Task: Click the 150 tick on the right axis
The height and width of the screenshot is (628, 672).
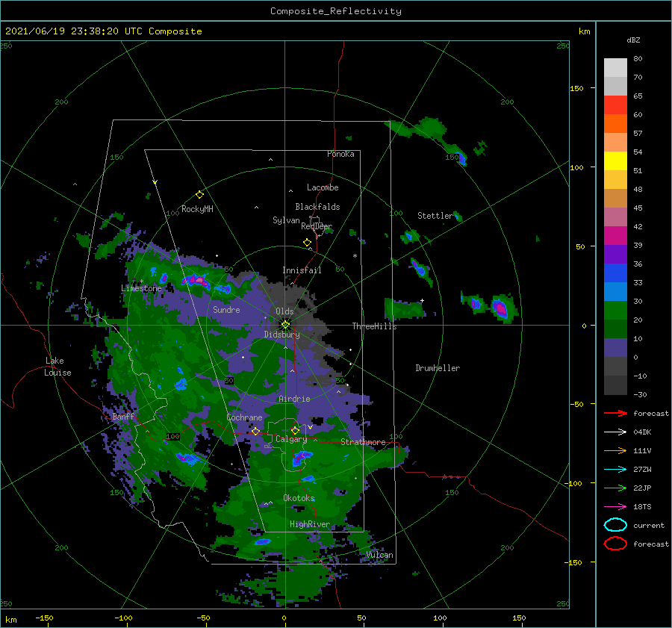Action: point(576,88)
